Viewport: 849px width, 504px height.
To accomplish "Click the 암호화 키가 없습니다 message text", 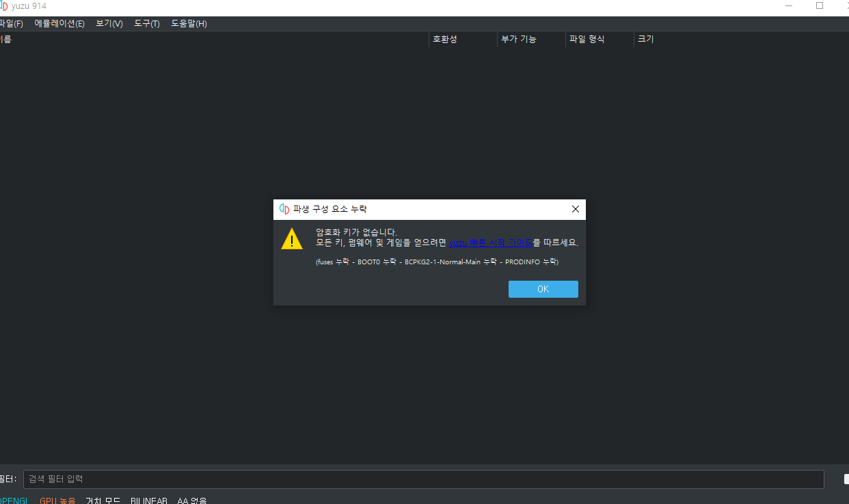I will 356,232.
